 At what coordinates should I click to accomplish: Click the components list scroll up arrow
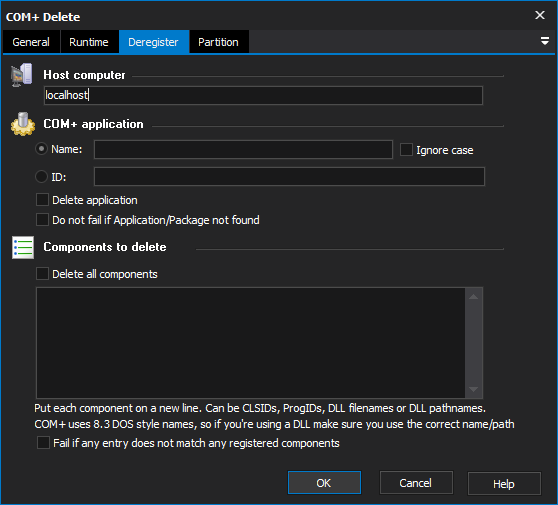(x=473, y=296)
